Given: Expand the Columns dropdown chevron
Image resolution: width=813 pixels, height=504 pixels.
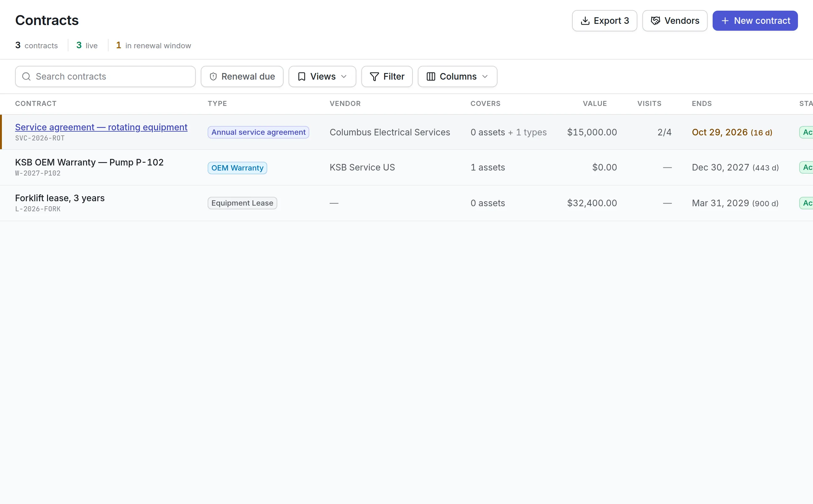Looking at the screenshot, I should 485,77.
